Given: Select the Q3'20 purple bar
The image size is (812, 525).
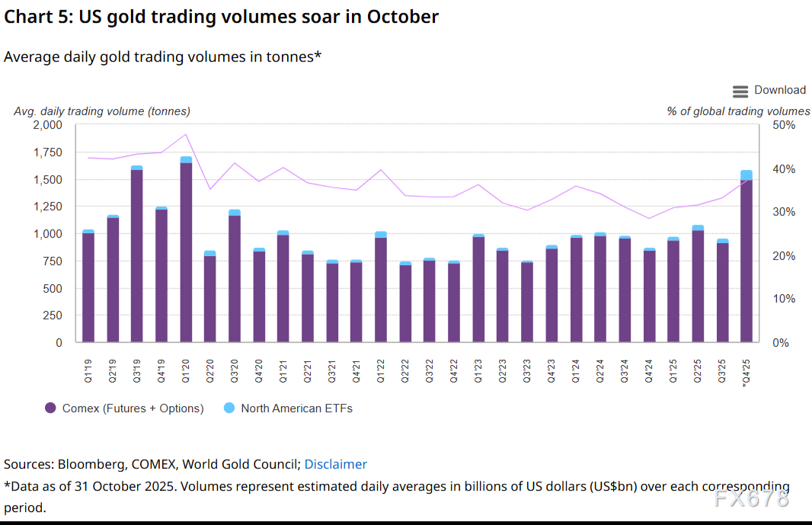Looking at the screenshot, I should (x=235, y=278).
